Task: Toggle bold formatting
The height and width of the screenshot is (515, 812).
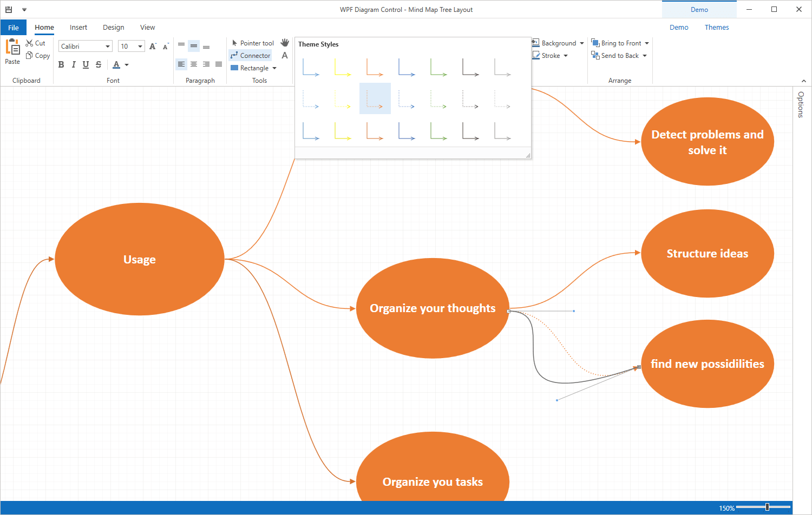Action: click(61, 64)
